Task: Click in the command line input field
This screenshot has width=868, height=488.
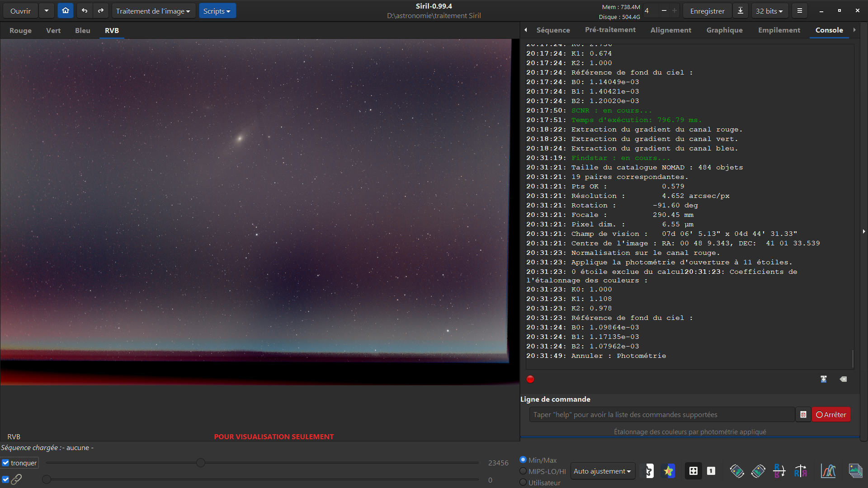Action: [661, 414]
